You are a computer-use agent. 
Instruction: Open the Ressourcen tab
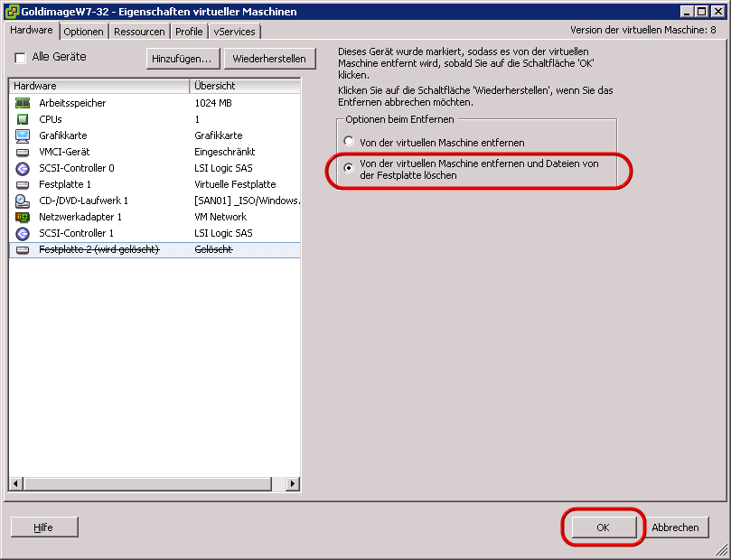(x=139, y=32)
